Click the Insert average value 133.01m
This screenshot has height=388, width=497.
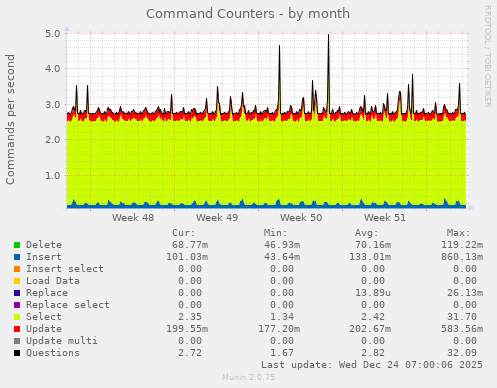coord(370,257)
